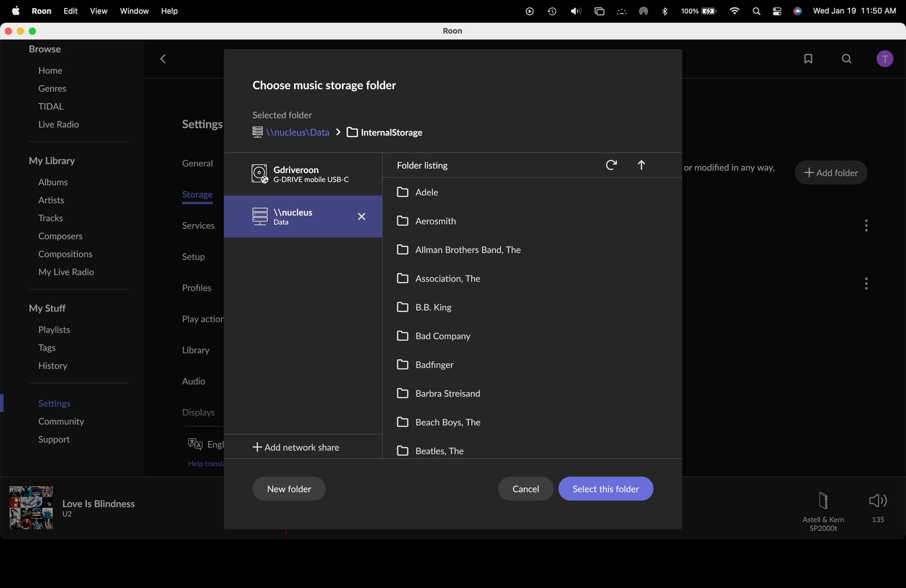
Task: Switch to the General settings tab
Action: 197,163
